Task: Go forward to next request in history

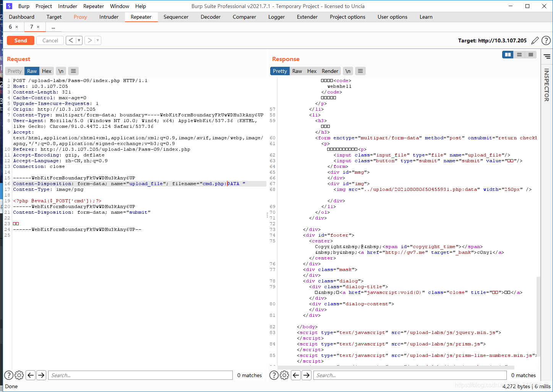Action: (x=89, y=40)
